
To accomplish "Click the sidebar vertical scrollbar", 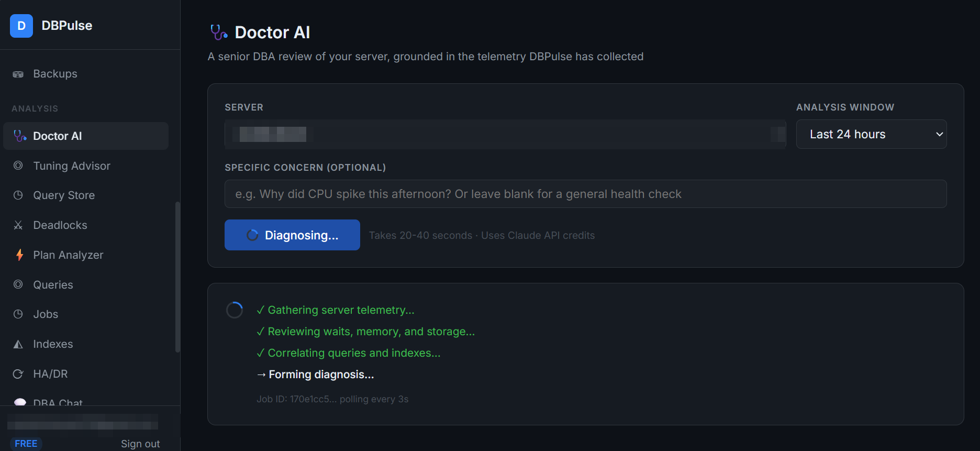I will pyautogui.click(x=177, y=277).
